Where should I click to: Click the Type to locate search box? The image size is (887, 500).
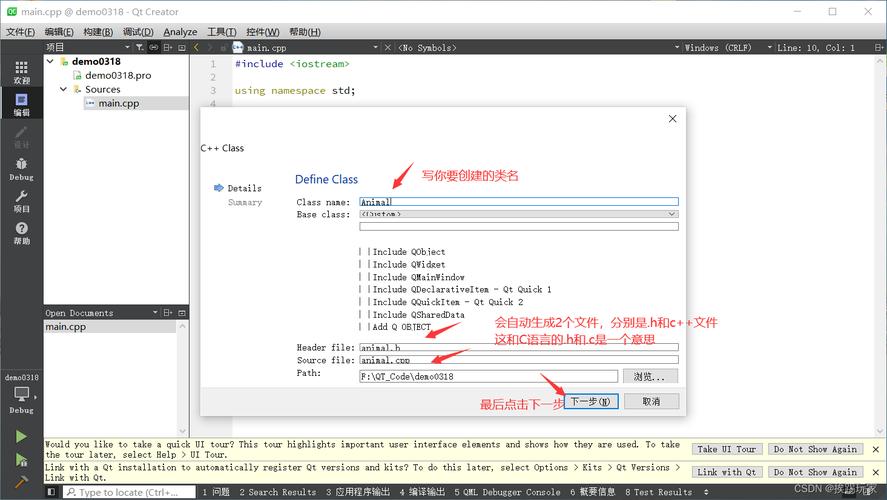coord(130,492)
